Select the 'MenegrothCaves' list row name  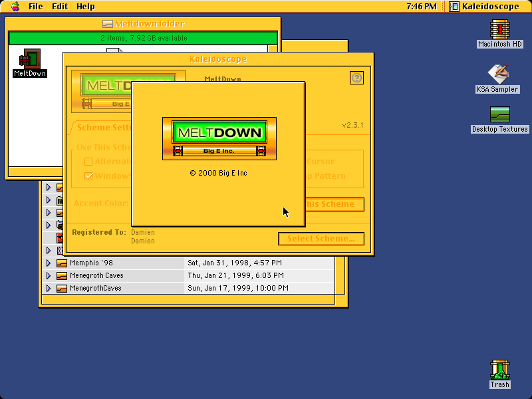point(96,288)
